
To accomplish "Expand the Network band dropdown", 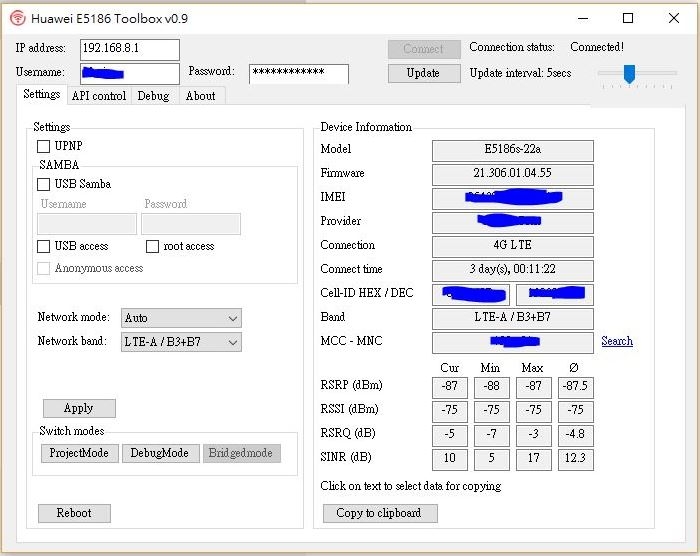I will (181, 342).
